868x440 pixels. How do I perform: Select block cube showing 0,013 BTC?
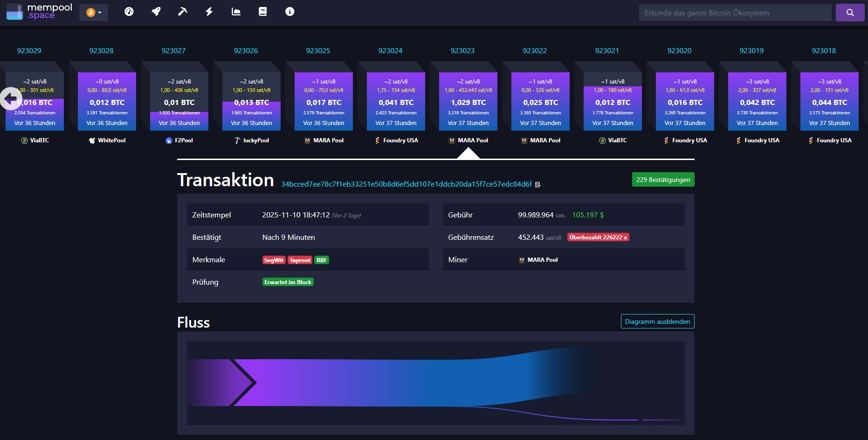click(251, 101)
